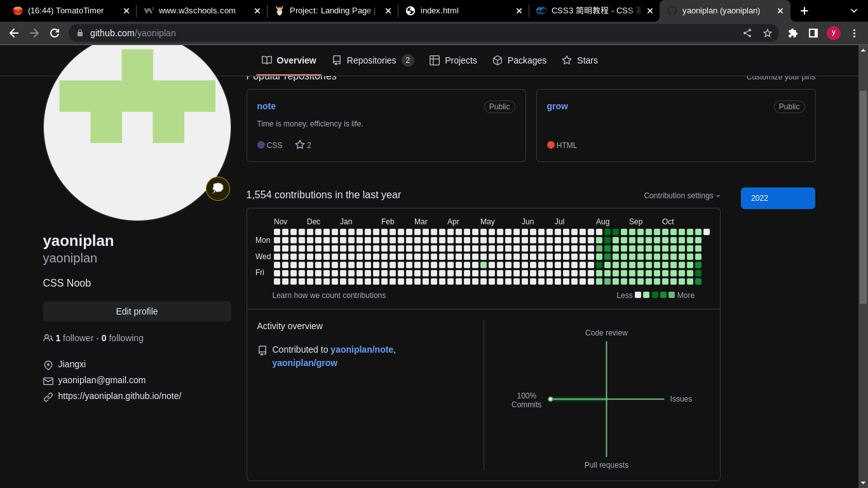Viewport: 868px width, 488px height.
Task: View the 1 follower link
Action: (74, 338)
